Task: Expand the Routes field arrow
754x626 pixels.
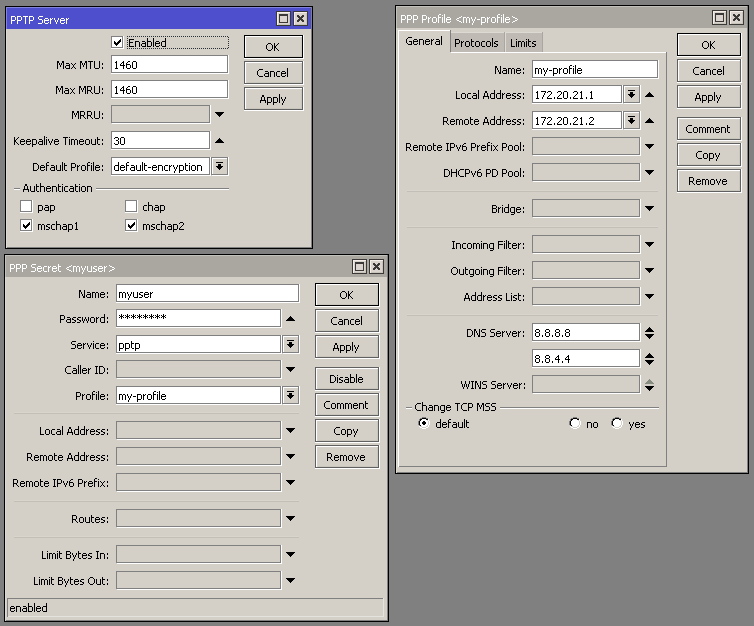Action: click(x=290, y=519)
